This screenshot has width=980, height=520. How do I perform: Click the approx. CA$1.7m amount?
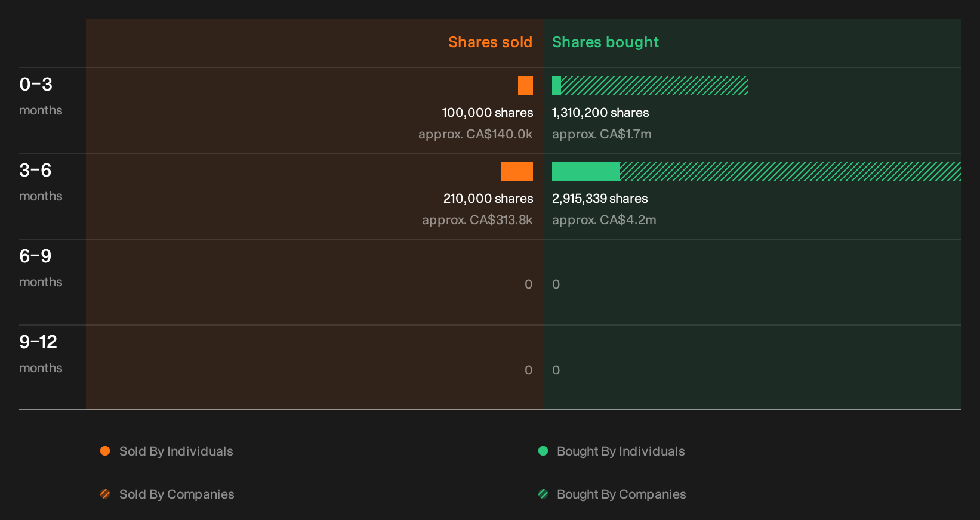(602, 134)
